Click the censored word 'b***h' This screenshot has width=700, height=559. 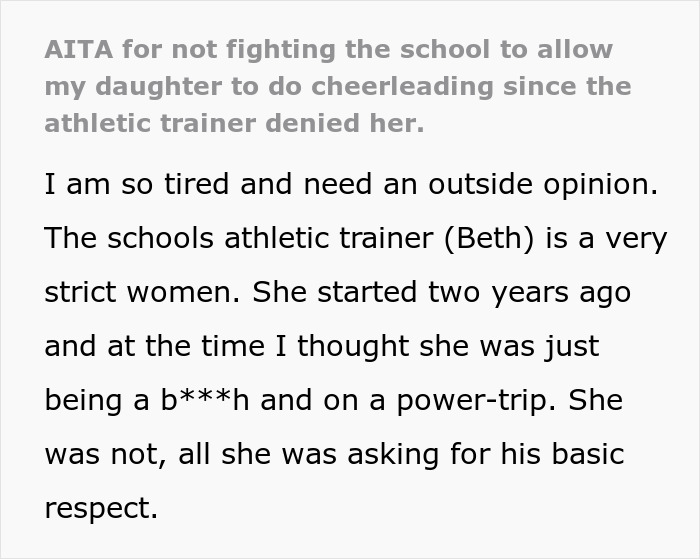pyautogui.click(x=204, y=400)
